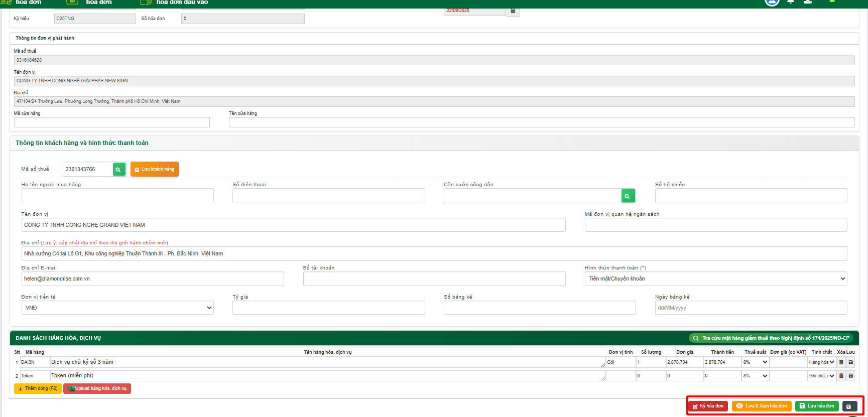This screenshot has width=868, height=417.
Task: Open the Tính chất Hàng hóa dropdown in row 1
Action: click(x=821, y=362)
